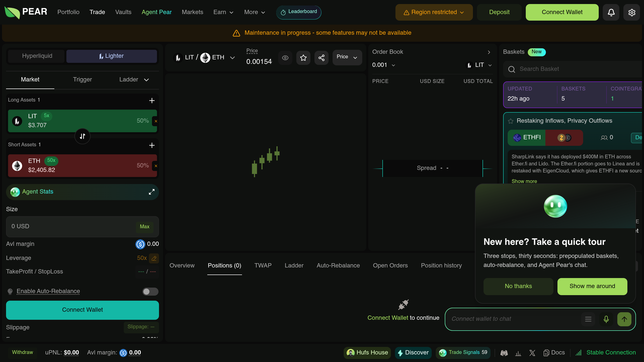The width and height of the screenshot is (644, 362).
Task: Swap long and short assets
Action: coord(83,136)
